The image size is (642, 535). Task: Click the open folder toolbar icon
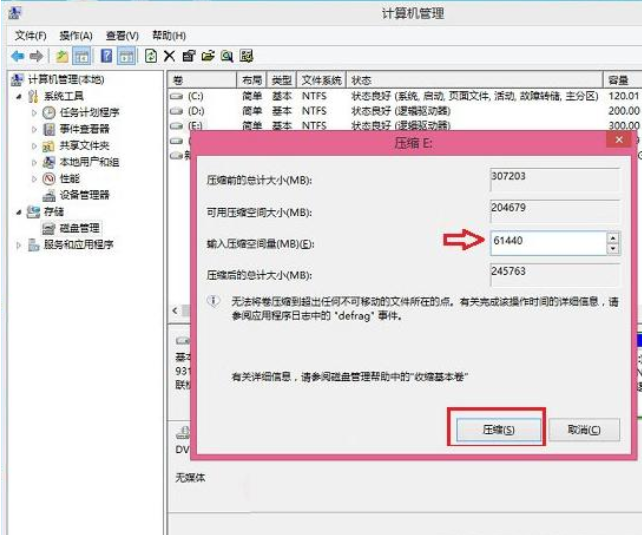coord(207,57)
